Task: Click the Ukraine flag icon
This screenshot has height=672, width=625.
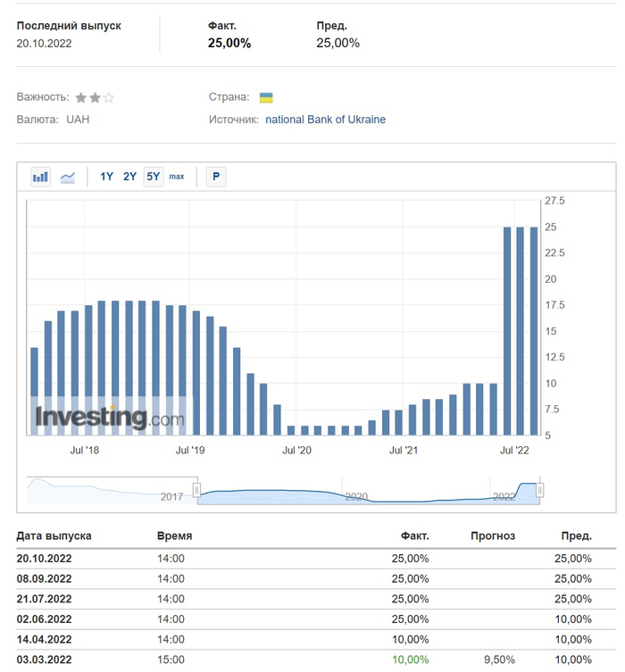Action: (266, 97)
